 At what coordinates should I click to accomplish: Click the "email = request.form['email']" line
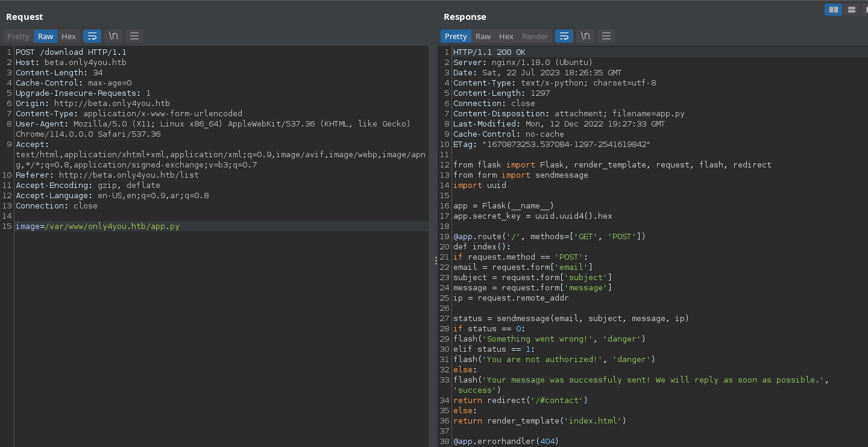[x=523, y=267]
